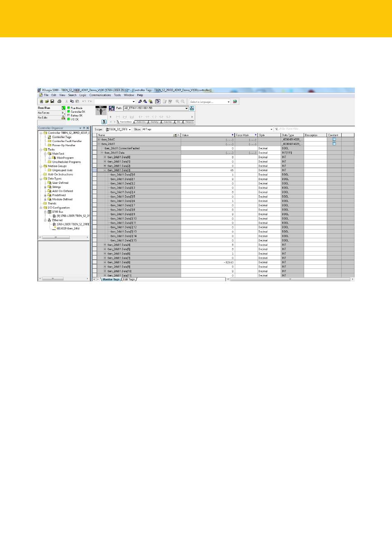Viewport: 392px width, 555px height.
Task: Click the edits lock icon beside No Edits
Action: (64, 117)
